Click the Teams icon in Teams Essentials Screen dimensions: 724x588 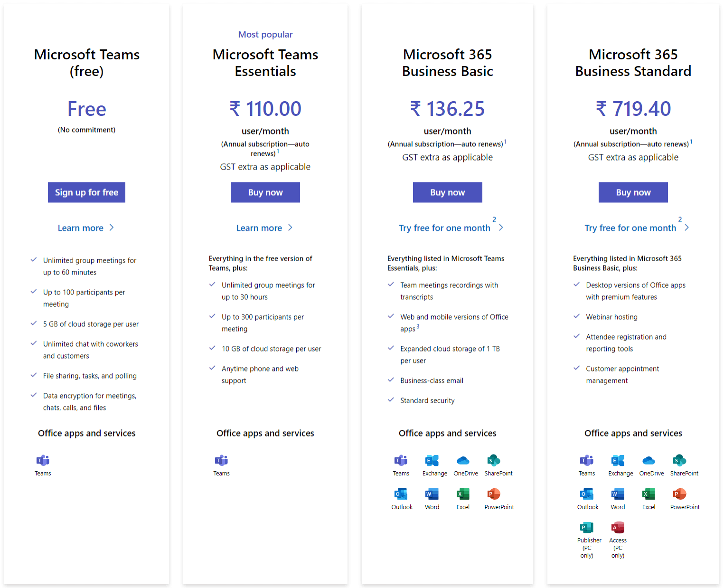click(x=221, y=460)
